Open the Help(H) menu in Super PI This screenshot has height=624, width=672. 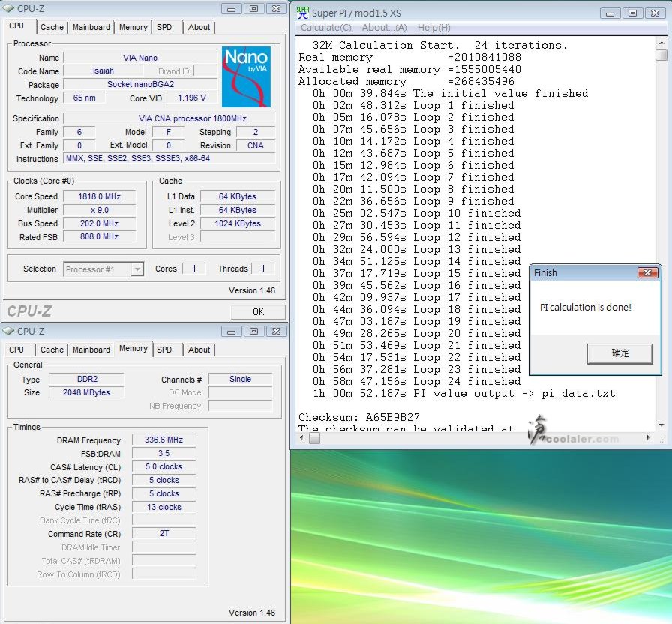[x=433, y=28]
